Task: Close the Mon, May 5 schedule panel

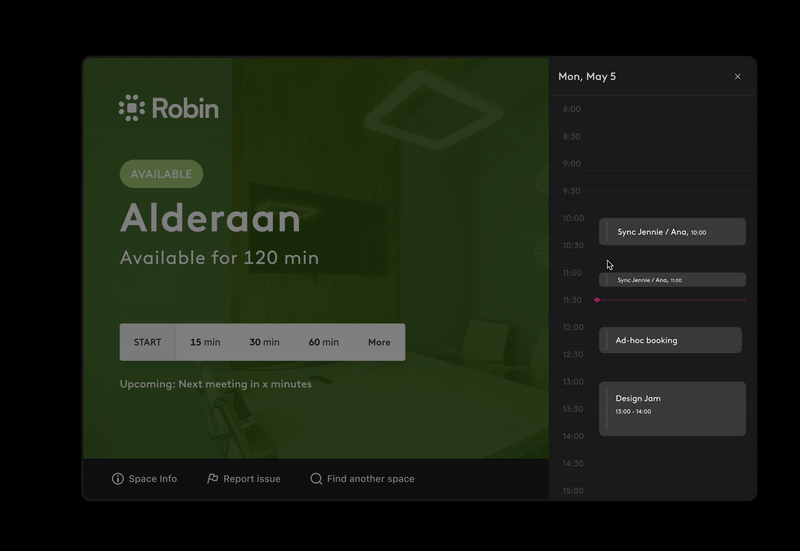Action: (737, 77)
